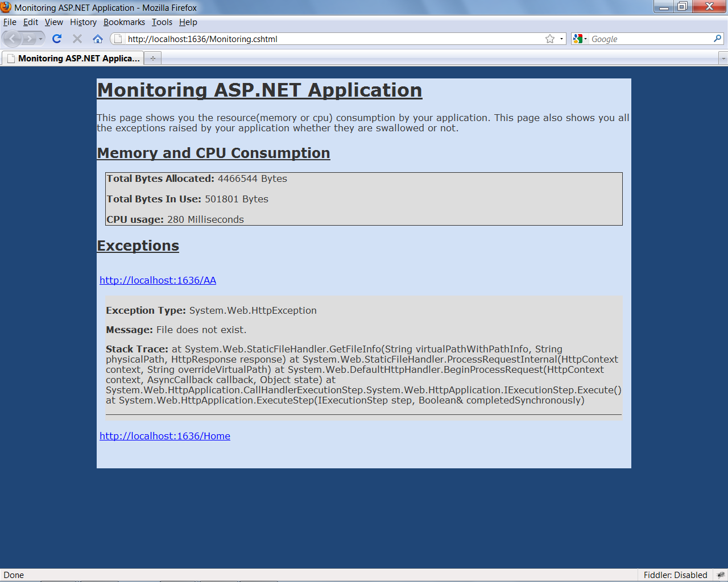This screenshot has height=582, width=728.
Task: Focus the Google search box
Action: coord(651,39)
